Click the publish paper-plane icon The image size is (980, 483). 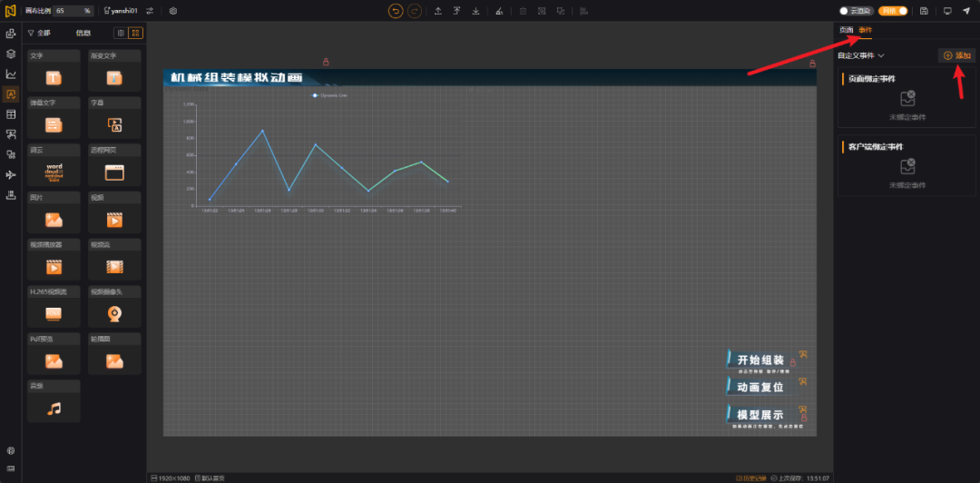(x=966, y=11)
